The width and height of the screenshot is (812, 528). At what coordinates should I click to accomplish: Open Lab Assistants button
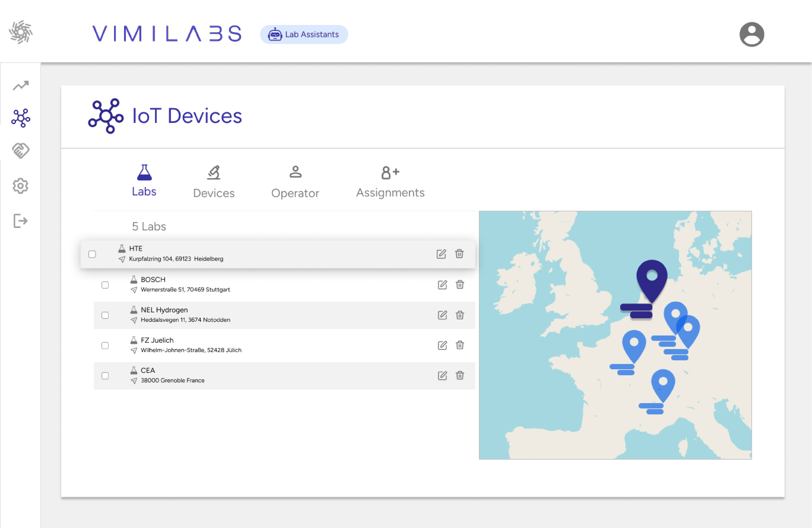pos(304,34)
